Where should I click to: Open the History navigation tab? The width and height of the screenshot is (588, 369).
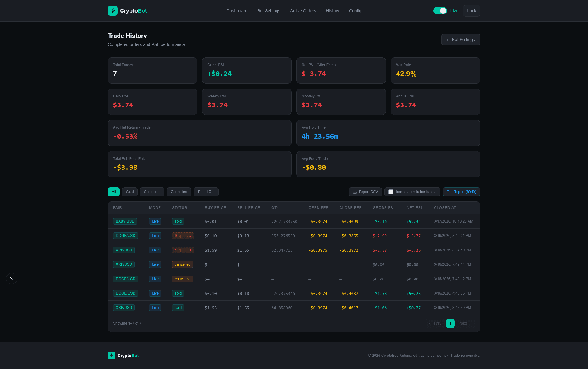[x=332, y=11]
